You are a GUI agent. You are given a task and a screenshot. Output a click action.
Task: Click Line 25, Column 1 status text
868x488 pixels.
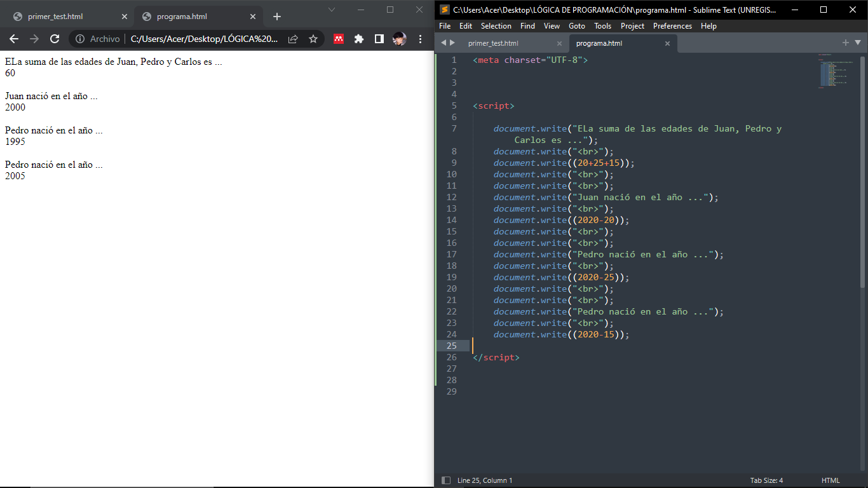pos(485,480)
